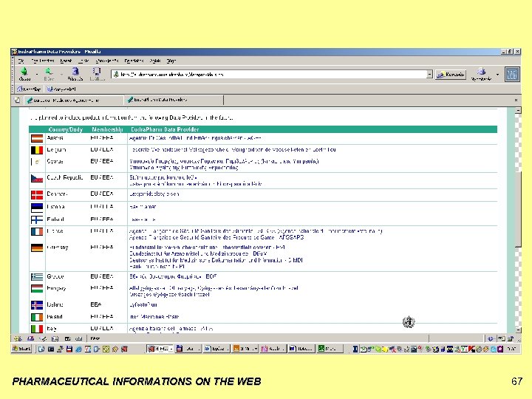Open the last (Help) menu in menu bar

point(171,61)
